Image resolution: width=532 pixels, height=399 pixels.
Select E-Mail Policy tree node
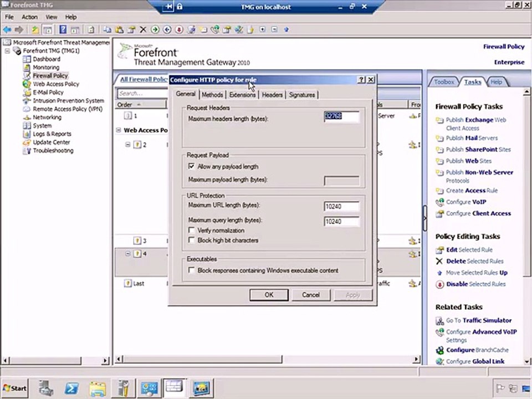click(x=48, y=93)
